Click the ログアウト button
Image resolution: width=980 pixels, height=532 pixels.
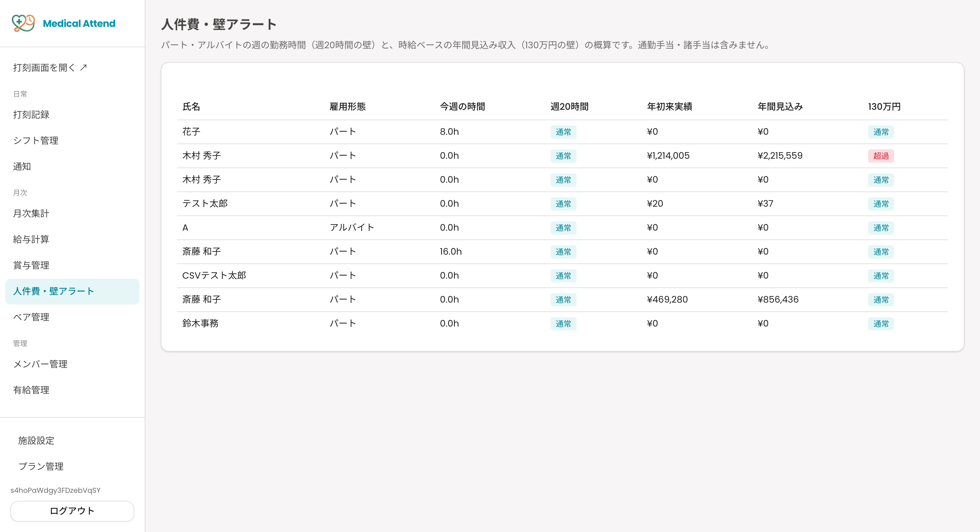pyautogui.click(x=72, y=511)
